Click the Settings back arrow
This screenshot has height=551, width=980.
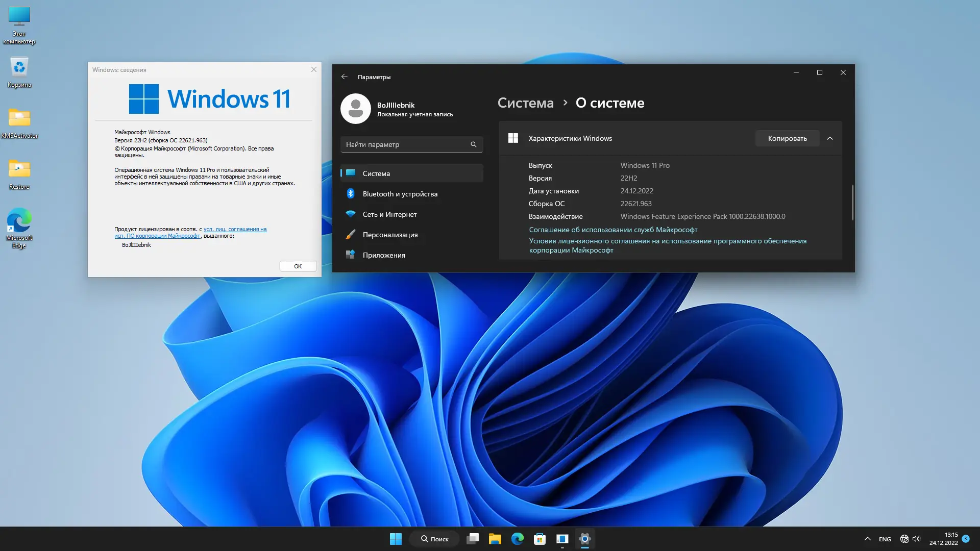point(345,77)
